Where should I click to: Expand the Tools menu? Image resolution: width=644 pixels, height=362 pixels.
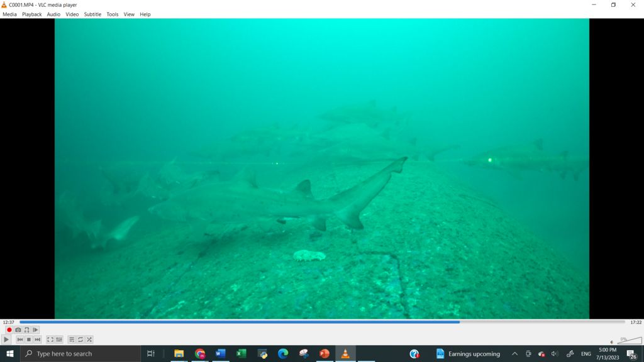click(x=112, y=14)
